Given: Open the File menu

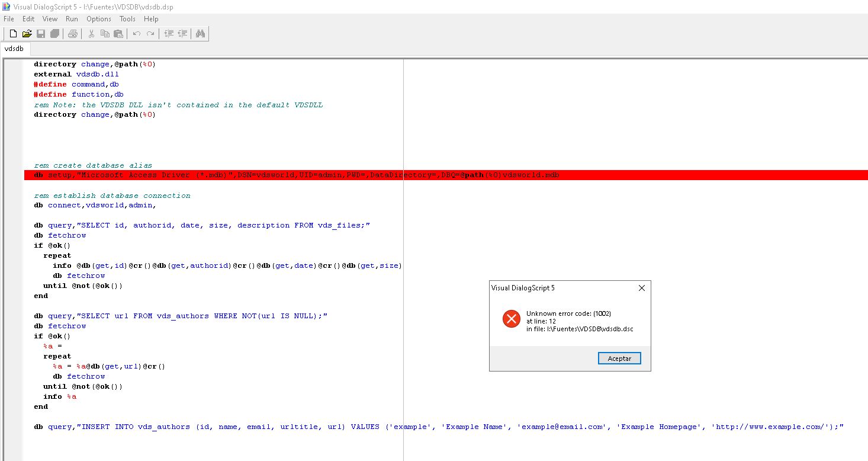Looking at the screenshot, I should click(x=8, y=19).
